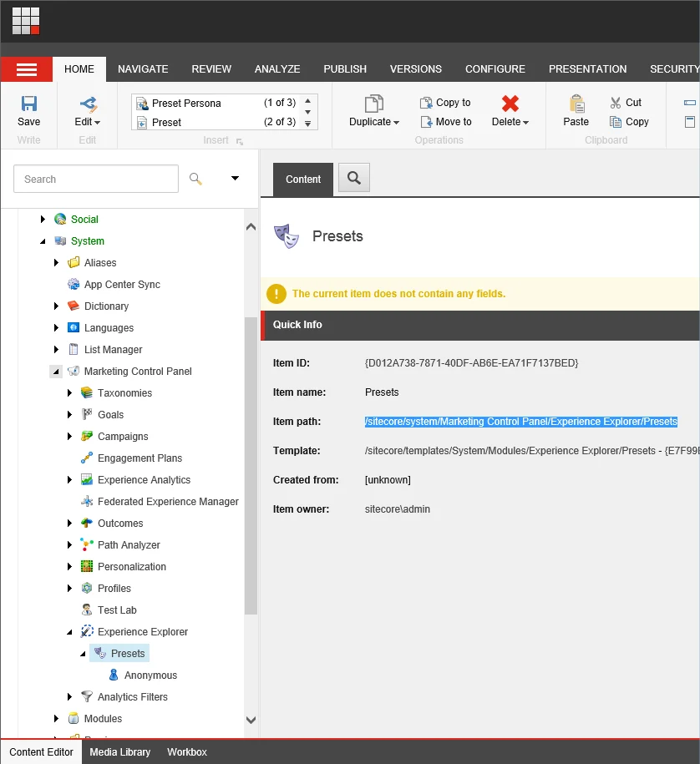Open the red hamburger application menu
700x764 pixels.
click(27, 69)
